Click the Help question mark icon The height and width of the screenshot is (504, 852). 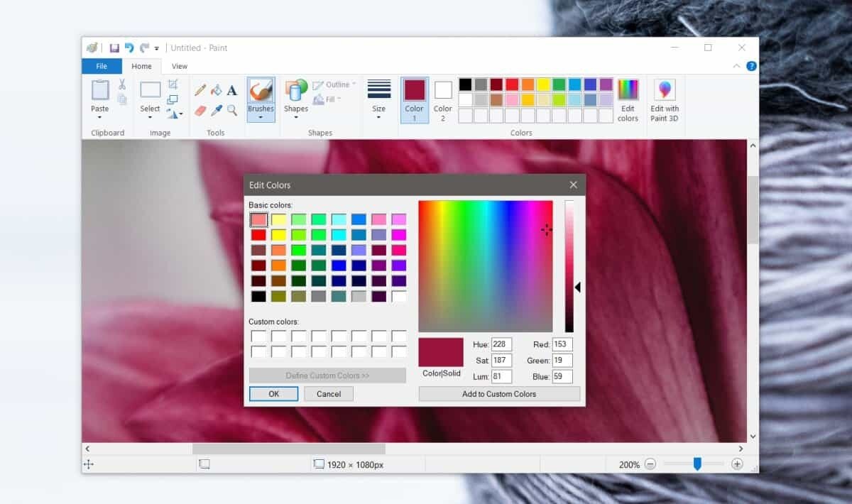pyautogui.click(x=751, y=66)
